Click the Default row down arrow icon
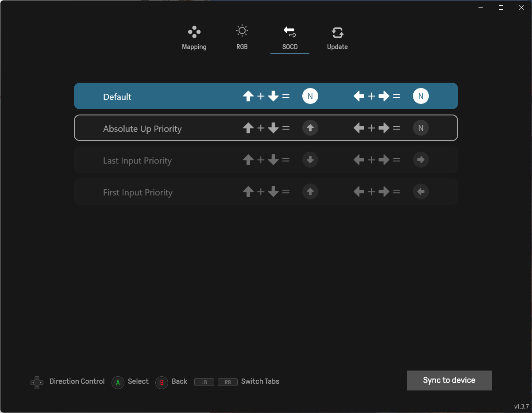532x413 pixels. [x=274, y=96]
